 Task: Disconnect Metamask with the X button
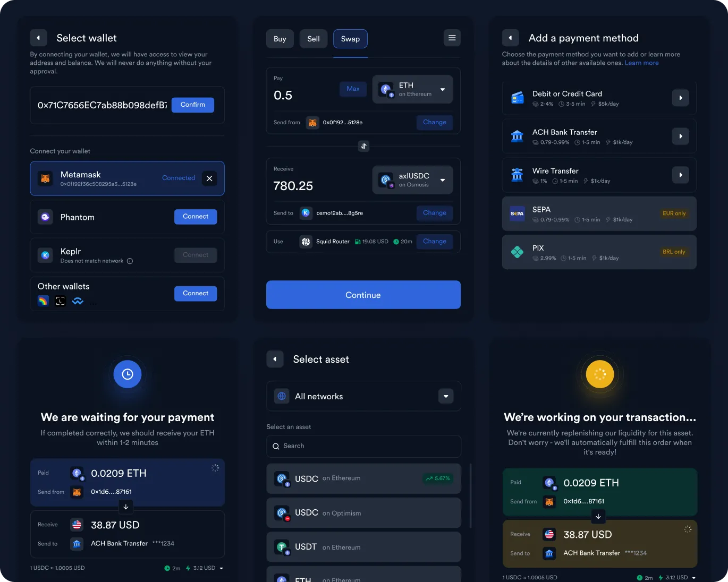(x=209, y=178)
